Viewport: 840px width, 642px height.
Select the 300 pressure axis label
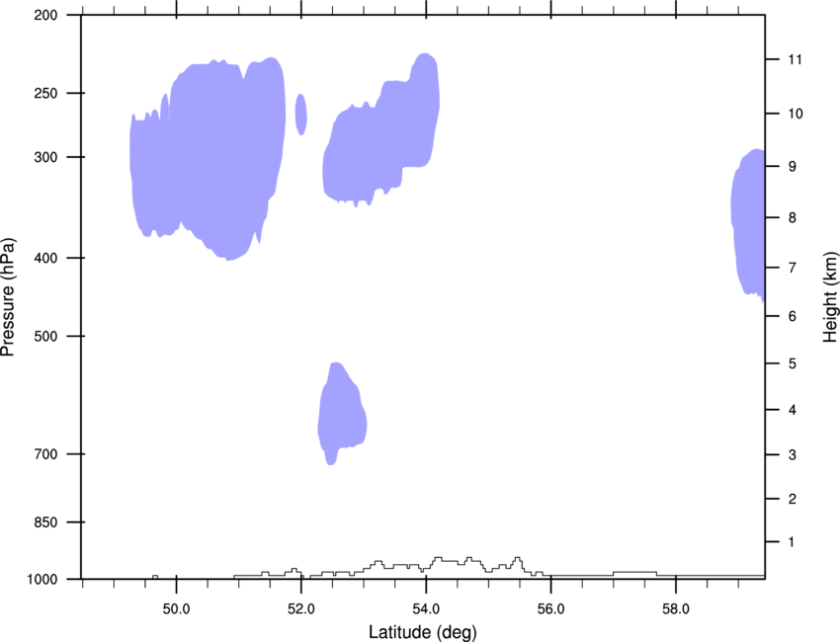tap(46, 157)
